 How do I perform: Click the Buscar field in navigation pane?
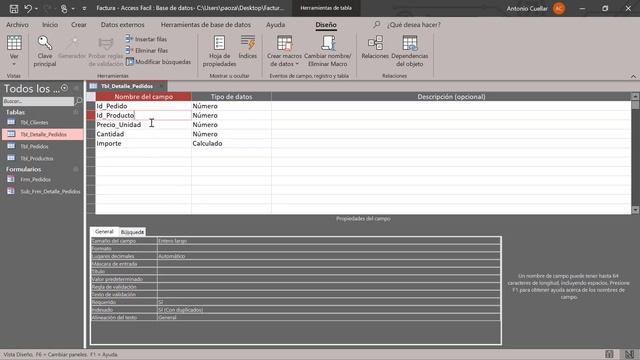(38, 101)
